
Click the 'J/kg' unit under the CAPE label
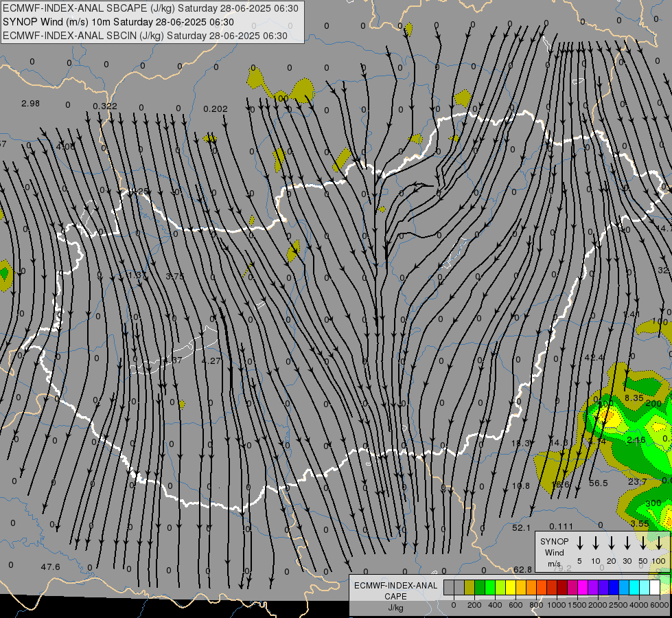pyautogui.click(x=395, y=608)
